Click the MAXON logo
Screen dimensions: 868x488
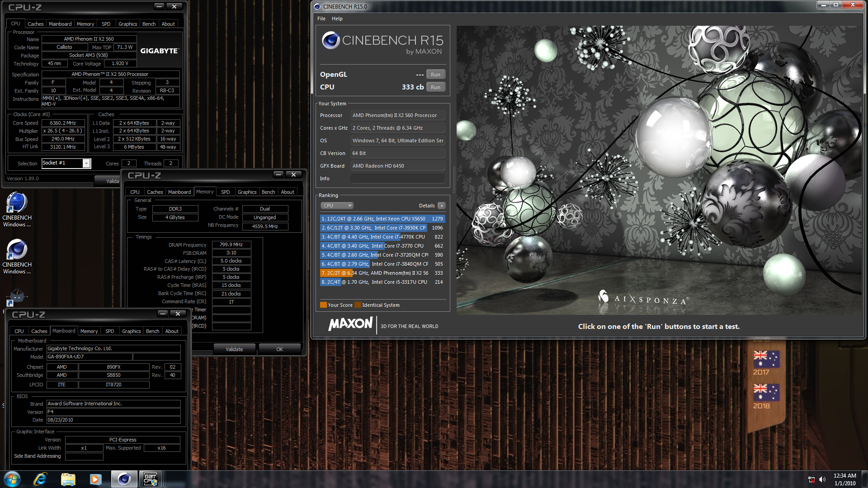point(350,324)
